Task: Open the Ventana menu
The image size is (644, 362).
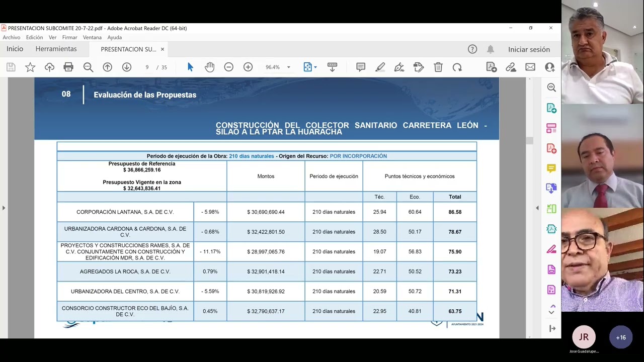Action: click(92, 37)
